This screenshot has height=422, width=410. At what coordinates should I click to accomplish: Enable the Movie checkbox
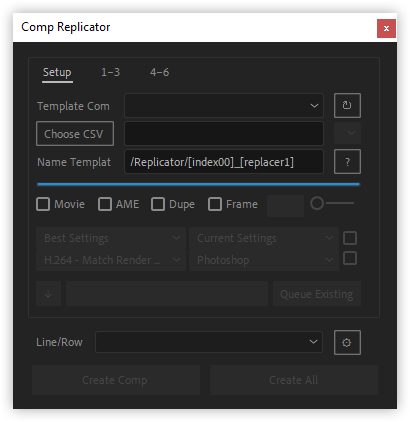[43, 204]
